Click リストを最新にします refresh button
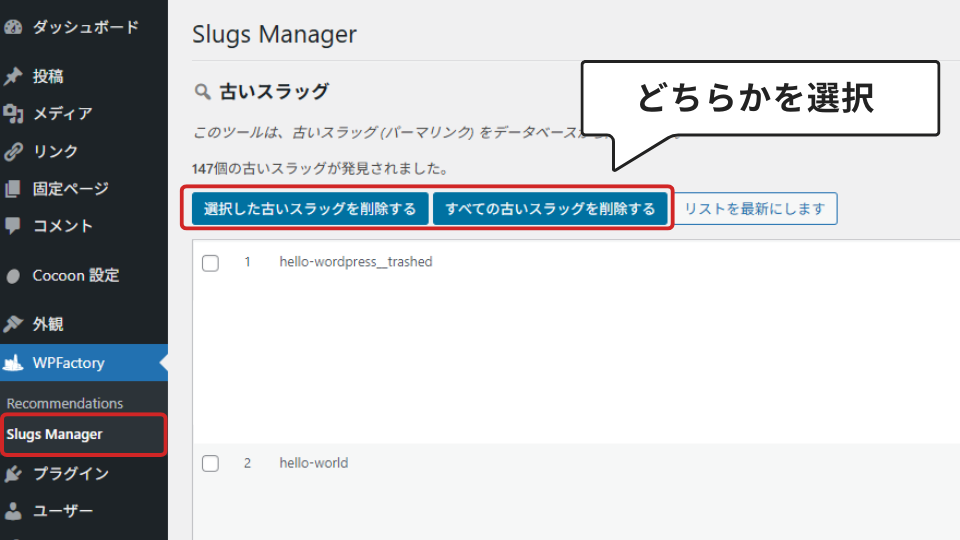Viewport: 960px width, 540px height. coord(755,209)
